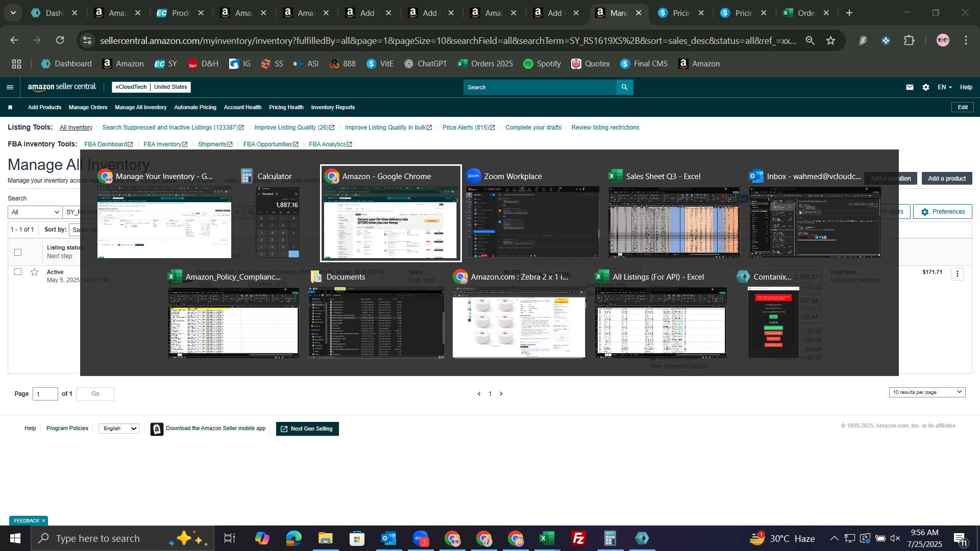Open the FBA Dashboard link
This screenshot has height=551, width=980.
tap(109, 144)
